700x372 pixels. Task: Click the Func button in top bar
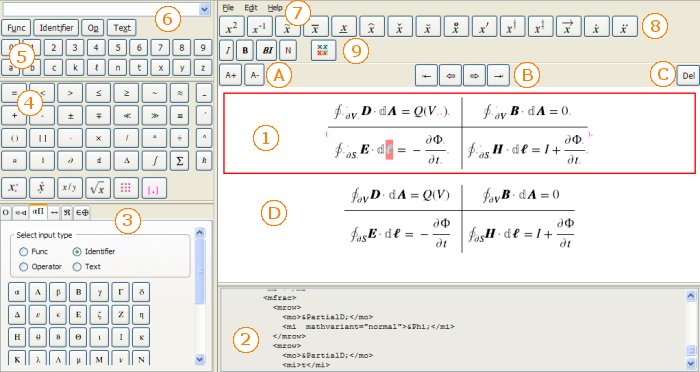[16, 28]
